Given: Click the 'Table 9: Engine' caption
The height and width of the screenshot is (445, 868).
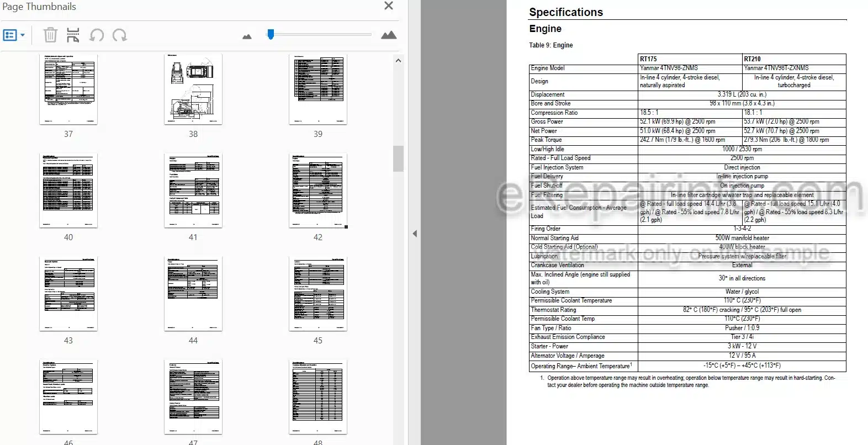Looking at the screenshot, I should click(551, 45).
